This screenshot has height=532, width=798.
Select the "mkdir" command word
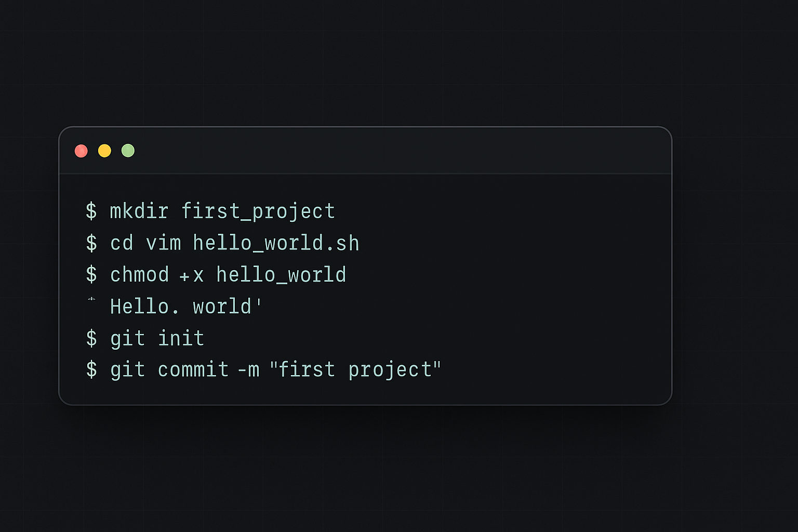tap(139, 211)
